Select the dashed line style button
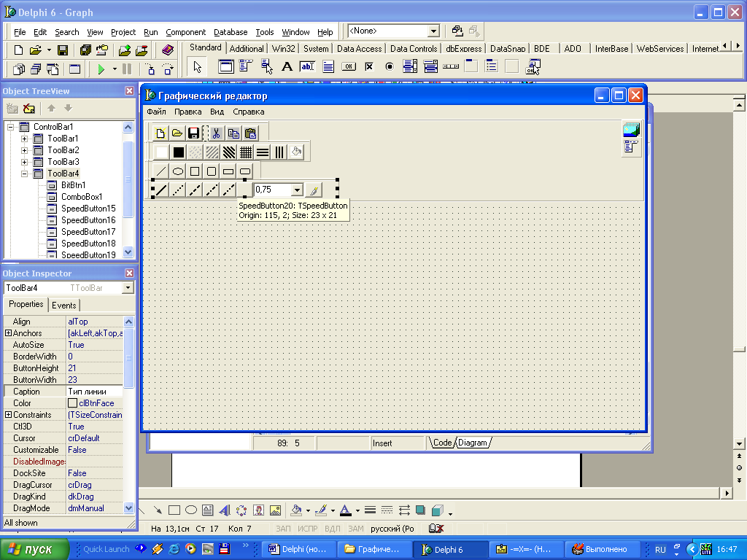Viewport: 747px width, 560px height. point(194,190)
